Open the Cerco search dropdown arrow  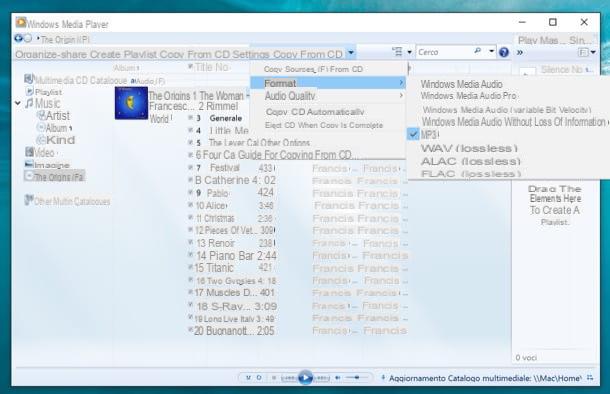pos(492,51)
